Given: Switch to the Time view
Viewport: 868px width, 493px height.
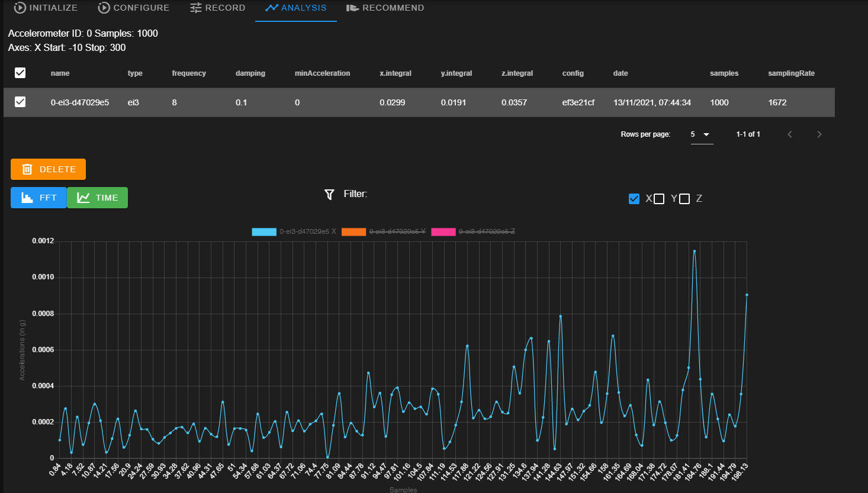Looking at the screenshot, I should [97, 198].
